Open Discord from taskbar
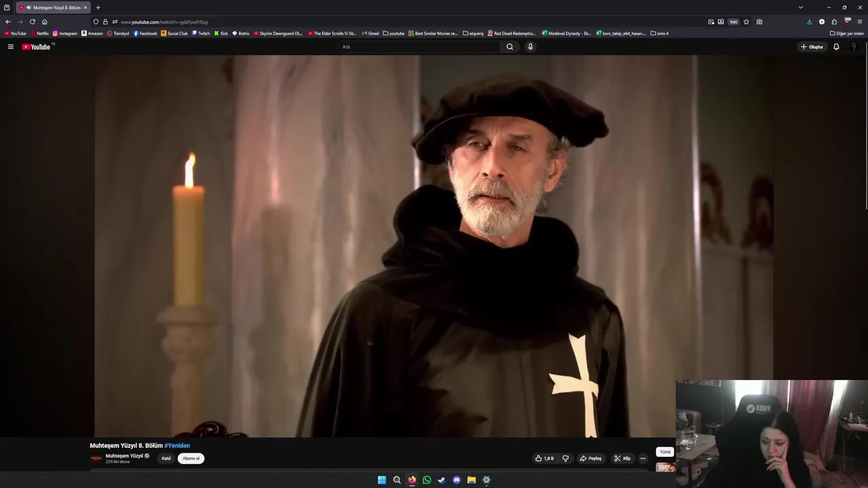868x488 pixels. [x=456, y=480]
